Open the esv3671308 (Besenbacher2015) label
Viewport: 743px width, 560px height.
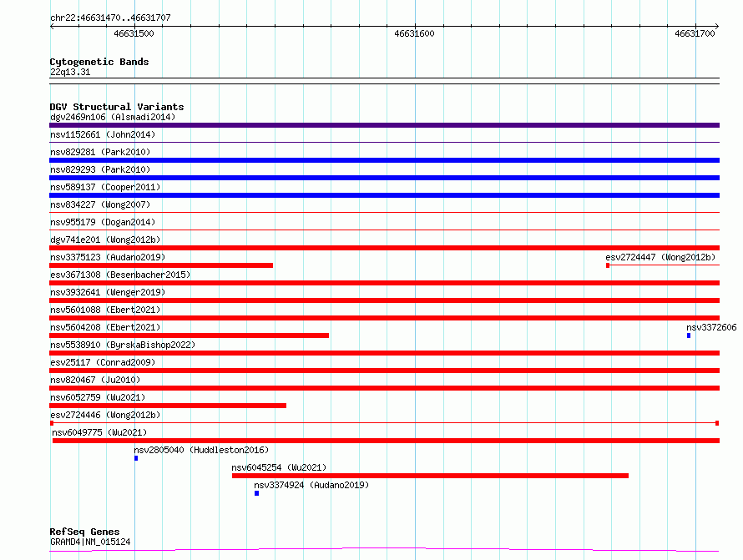120,275
